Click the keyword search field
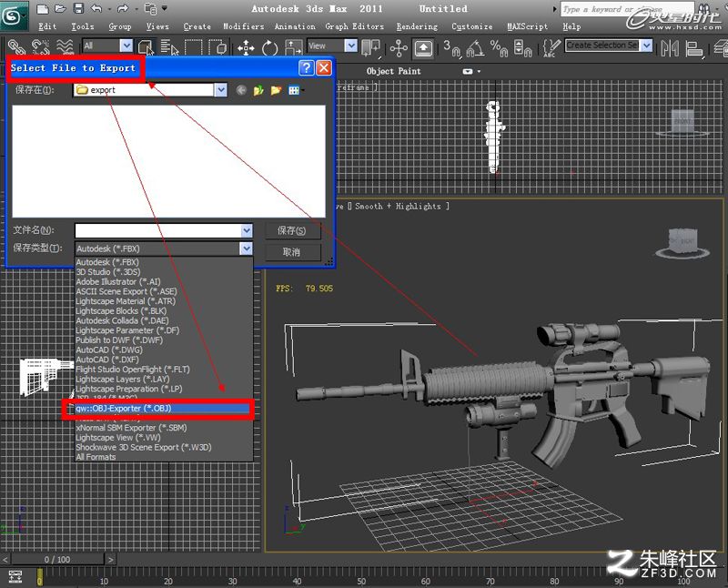This screenshot has height=588, width=728. (x=627, y=9)
